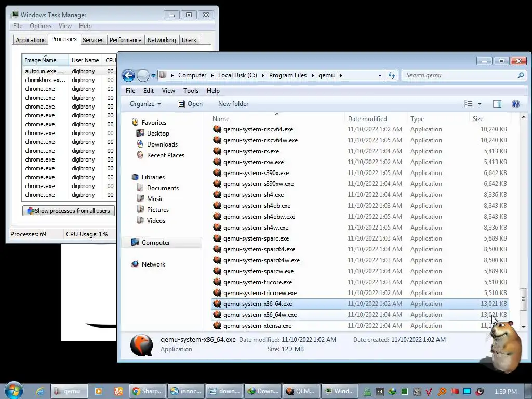
Task: Click the file list vertical scrollbar thumb
Action: [523, 299]
